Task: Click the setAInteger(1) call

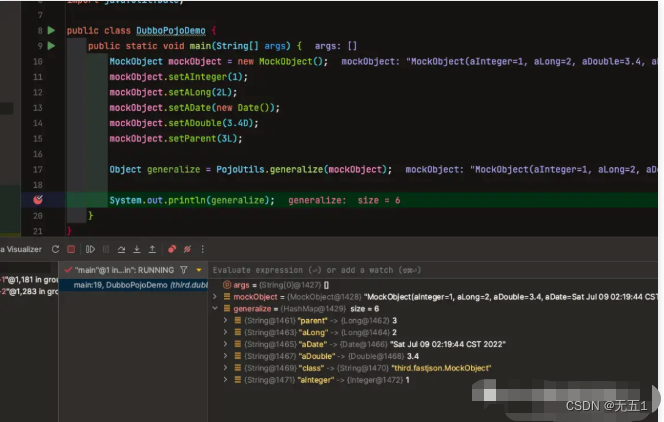Action: point(208,77)
